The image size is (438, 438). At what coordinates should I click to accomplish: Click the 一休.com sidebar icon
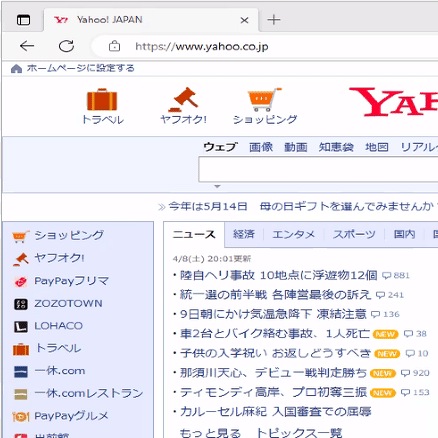click(x=21, y=372)
